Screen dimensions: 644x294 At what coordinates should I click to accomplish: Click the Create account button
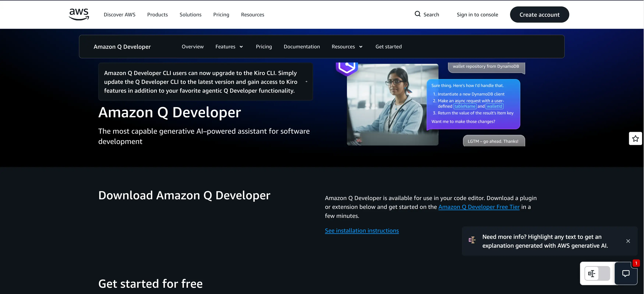[539, 15]
